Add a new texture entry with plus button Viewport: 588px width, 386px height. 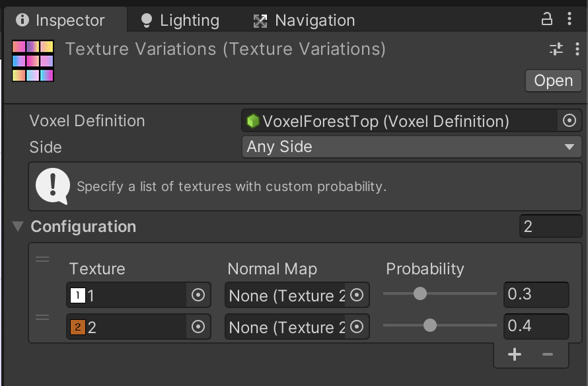(x=514, y=354)
